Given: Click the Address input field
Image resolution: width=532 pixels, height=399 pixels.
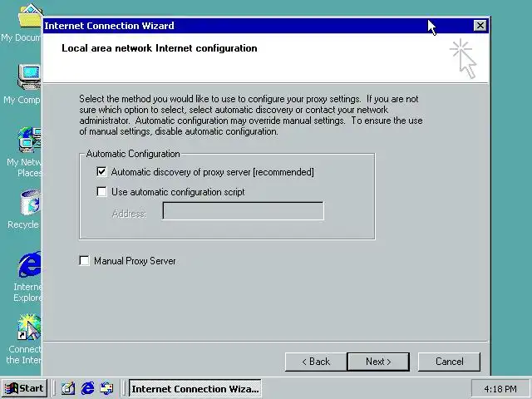Looking at the screenshot, I should (243, 210).
